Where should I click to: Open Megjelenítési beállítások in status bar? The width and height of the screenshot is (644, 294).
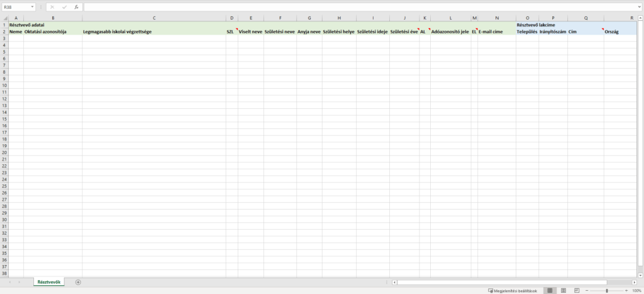tap(512, 290)
